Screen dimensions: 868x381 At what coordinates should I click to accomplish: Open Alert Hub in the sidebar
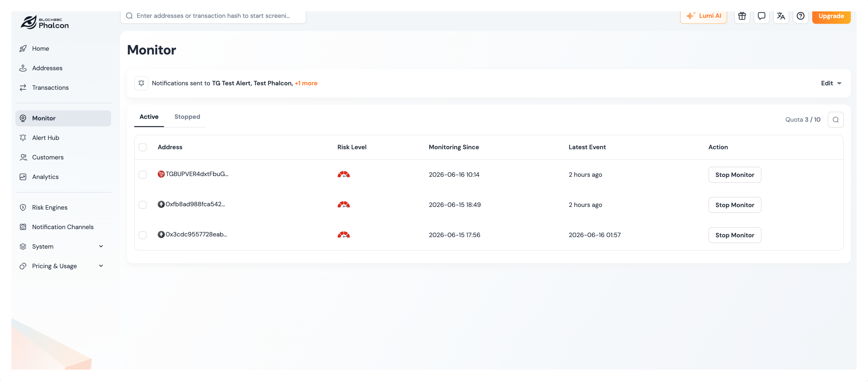(x=63, y=138)
